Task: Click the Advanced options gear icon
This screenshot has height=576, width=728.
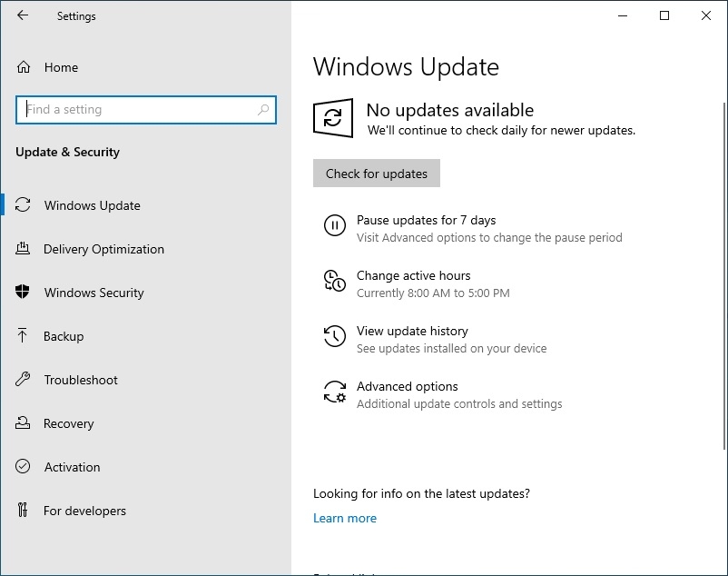Action: click(332, 392)
